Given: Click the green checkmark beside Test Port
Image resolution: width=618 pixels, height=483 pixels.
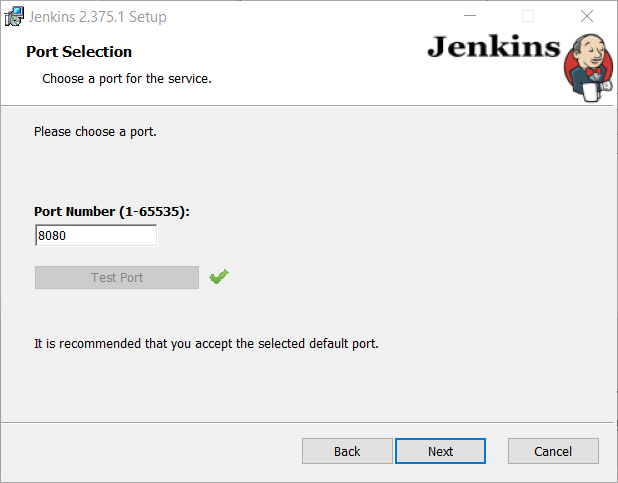Looking at the screenshot, I should (219, 276).
